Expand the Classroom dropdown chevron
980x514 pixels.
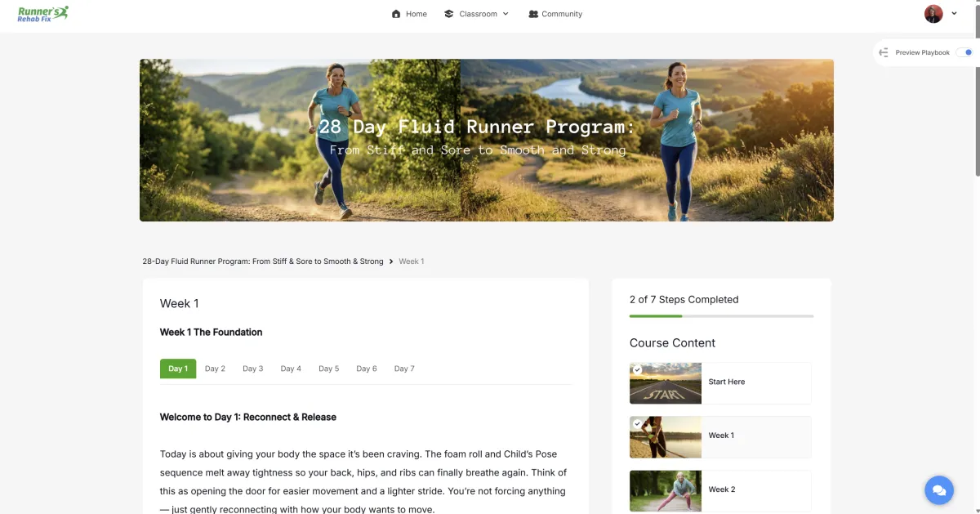pos(506,14)
